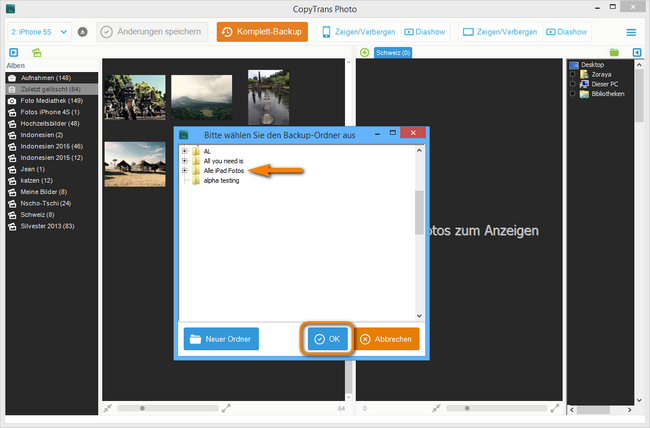Click Abbrechen to cancel the dialog
Viewport: 650px width, 428px height.
386,339
